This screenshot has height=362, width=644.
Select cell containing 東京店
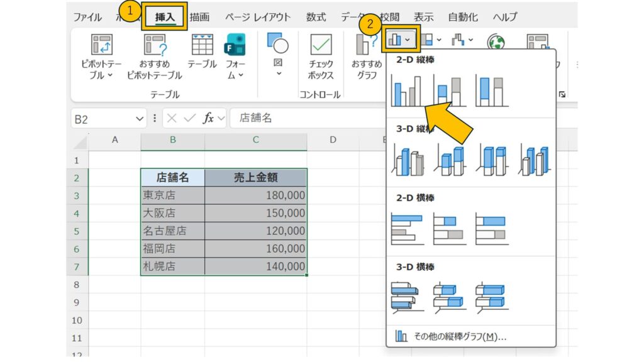click(172, 195)
